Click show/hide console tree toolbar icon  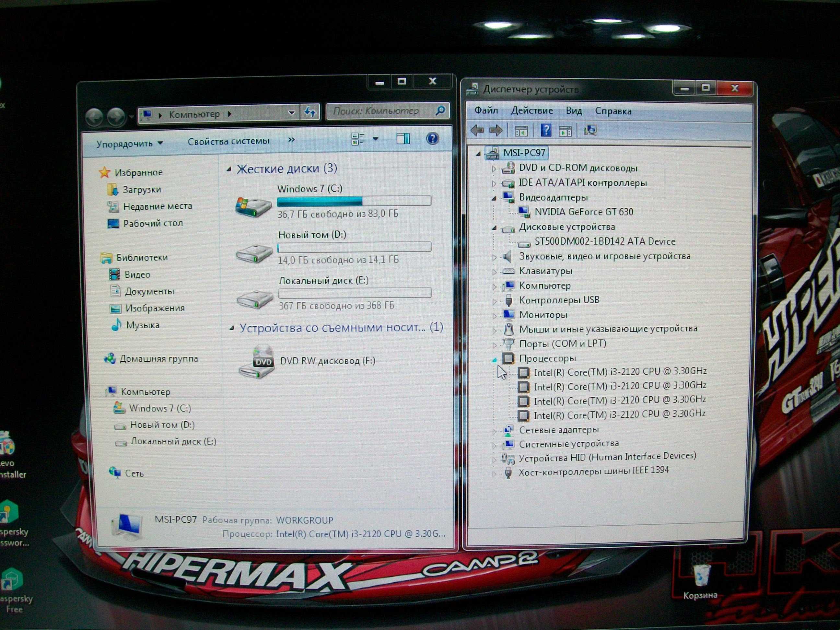pyautogui.click(x=521, y=131)
